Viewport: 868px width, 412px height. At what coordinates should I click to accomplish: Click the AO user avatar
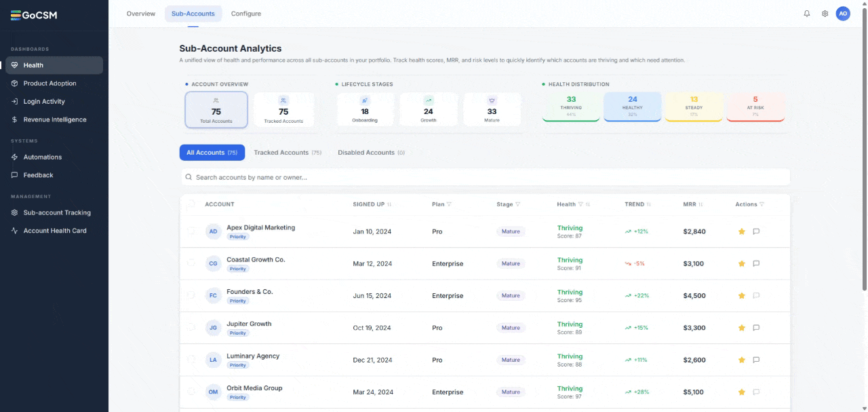point(843,14)
